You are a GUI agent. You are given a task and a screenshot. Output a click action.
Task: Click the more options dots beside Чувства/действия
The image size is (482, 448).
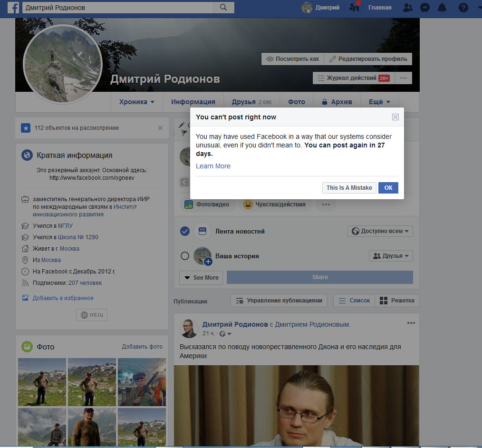[x=326, y=205]
